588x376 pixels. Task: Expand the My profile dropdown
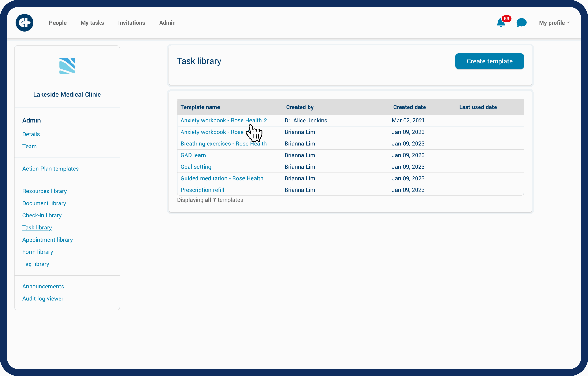coord(554,23)
